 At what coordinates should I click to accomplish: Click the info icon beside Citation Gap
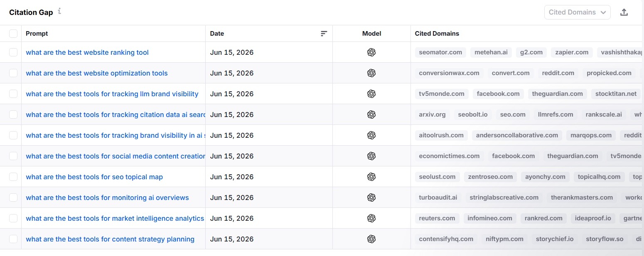(59, 11)
